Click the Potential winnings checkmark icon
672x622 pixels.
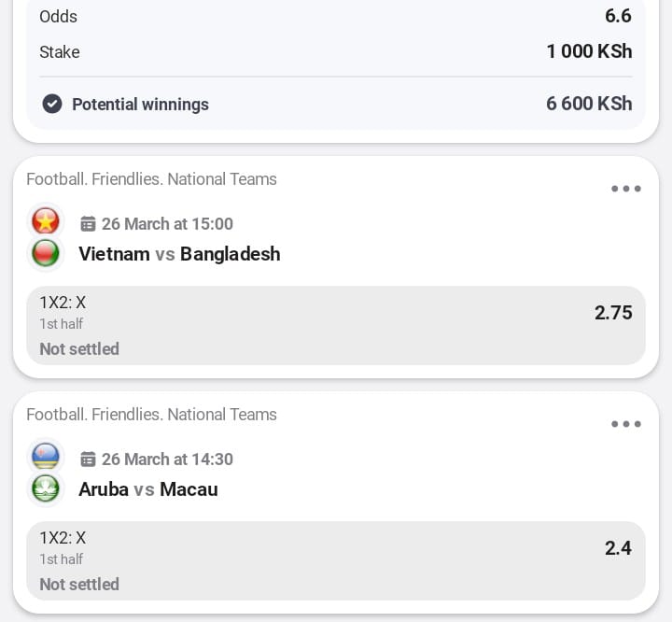tap(52, 104)
